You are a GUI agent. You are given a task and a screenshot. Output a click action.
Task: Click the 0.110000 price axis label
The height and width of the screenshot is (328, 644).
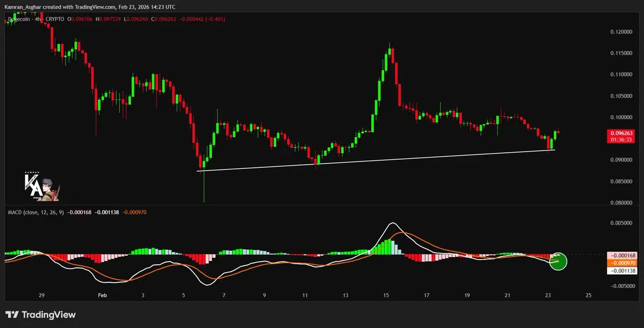pyautogui.click(x=621, y=74)
